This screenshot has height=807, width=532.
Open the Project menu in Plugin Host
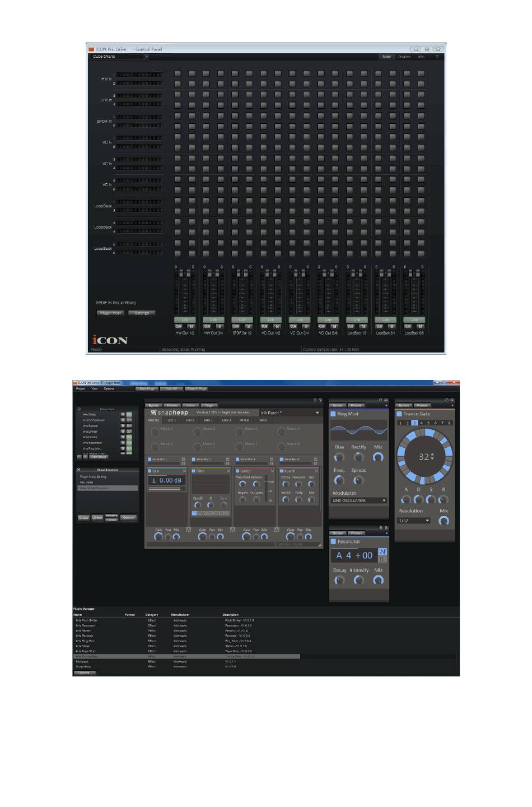pyautogui.click(x=81, y=388)
